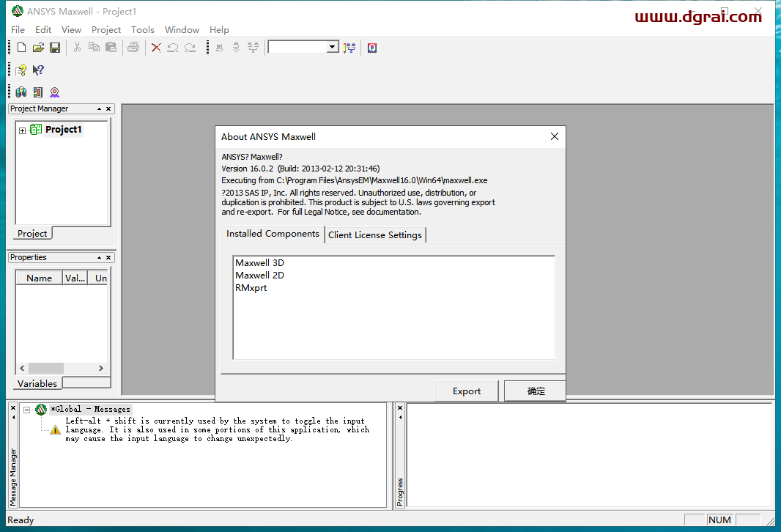This screenshot has width=781, height=532.
Task: Select RMxprt in components list
Action: [x=251, y=288]
